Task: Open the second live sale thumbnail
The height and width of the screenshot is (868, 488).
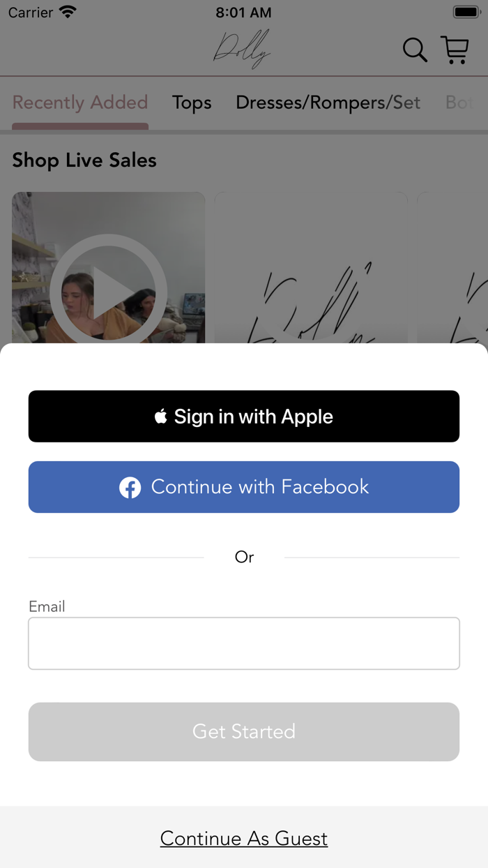Action: (x=311, y=268)
